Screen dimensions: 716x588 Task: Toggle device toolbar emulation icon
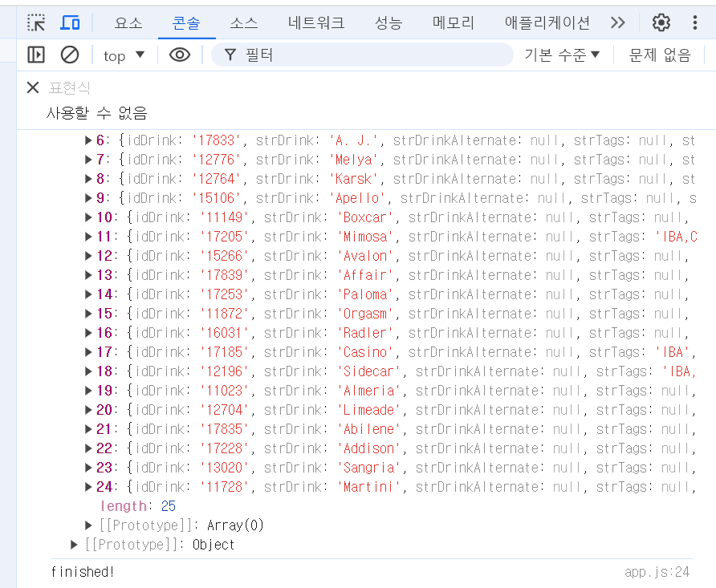tap(70, 22)
